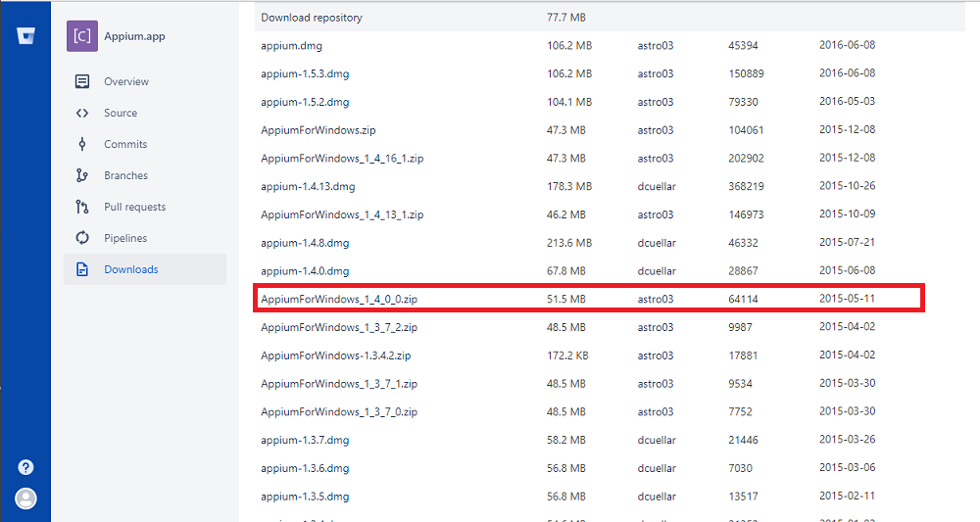The width and height of the screenshot is (980, 522).
Task: Click the Bitbucket logo icon
Action: point(25,36)
